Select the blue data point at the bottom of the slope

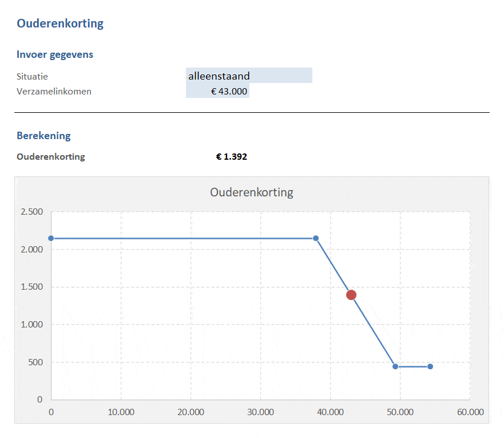click(x=395, y=366)
